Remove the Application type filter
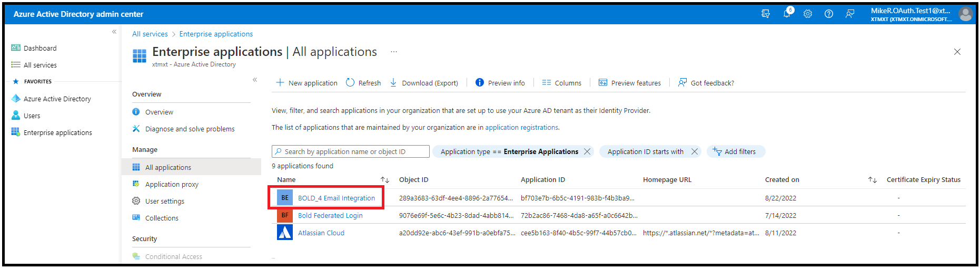The image size is (980, 268). click(x=587, y=151)
